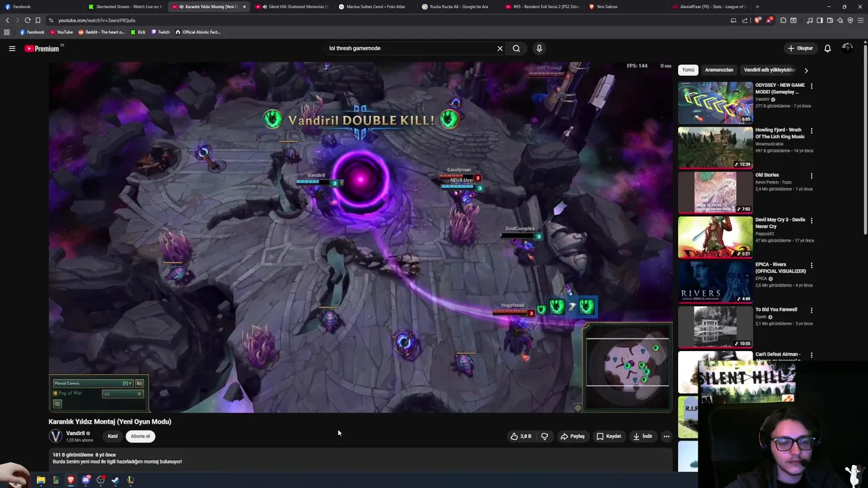Open options for Howling Fjord video
The width and height of the screenshot is (868, 488).
[x=811, y=131]
